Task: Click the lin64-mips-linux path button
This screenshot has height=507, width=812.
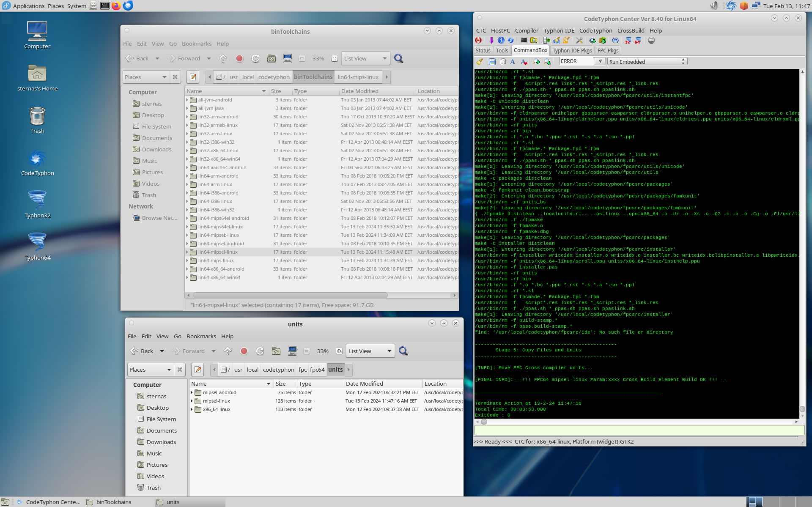Action: coord(358,77)
